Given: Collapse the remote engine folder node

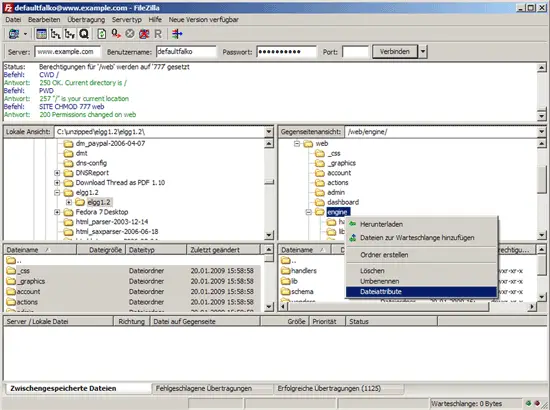Looking at the screenshot, I should [x=309, y=212].
